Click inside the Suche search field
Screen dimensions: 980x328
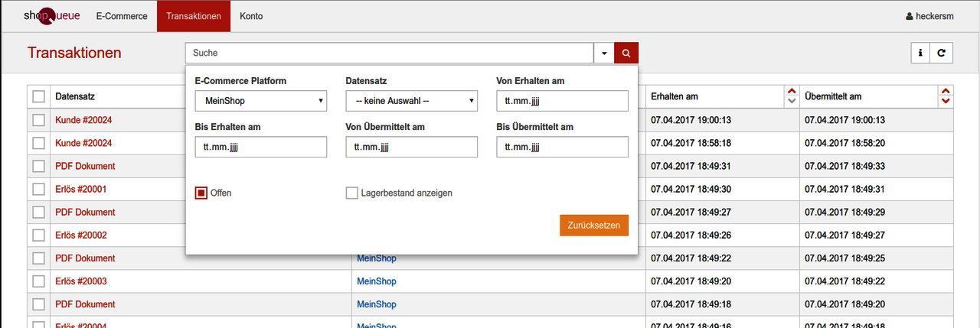pyautogui.click(x=389, y=54)
